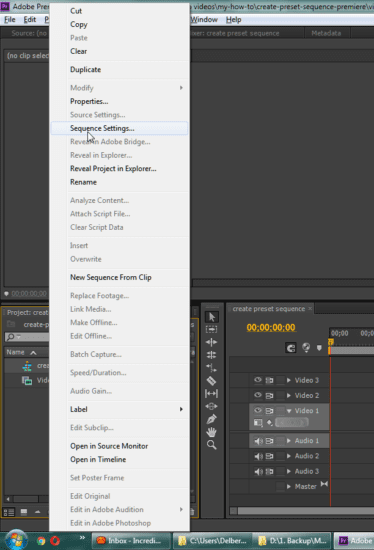Click the Set Unnumbered Marker icon
This screenshot has width=374, height=550.
(x=319, y=348)
